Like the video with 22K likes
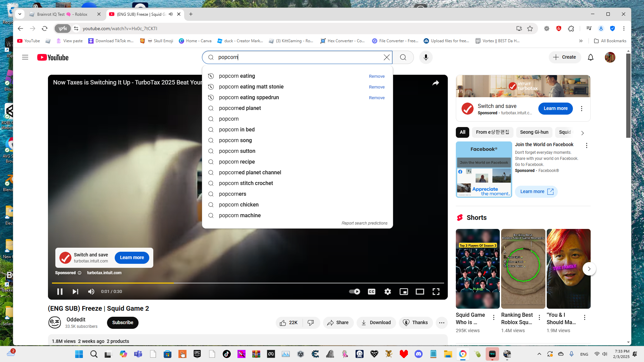 pyautogui.click(x=289, y=323)
